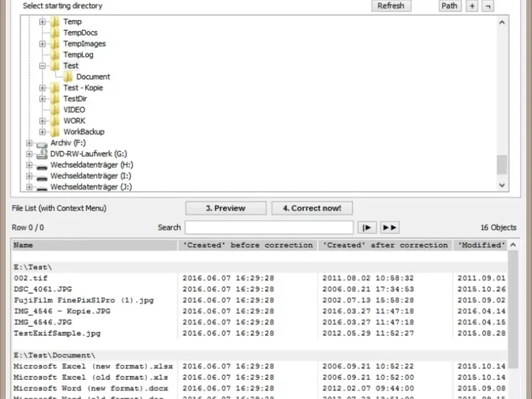Expand the TempImages folder node

(x=42, y=44)
